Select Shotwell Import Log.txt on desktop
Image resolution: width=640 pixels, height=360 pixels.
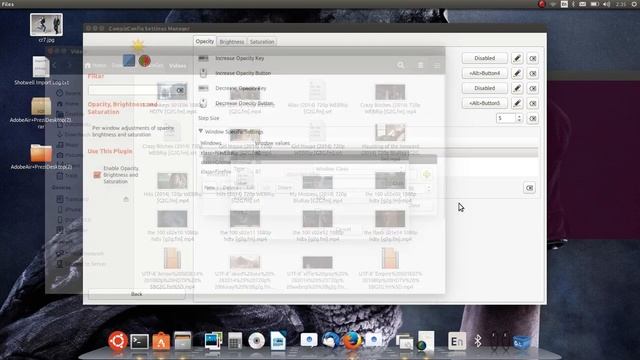pyautogui.click(x=41, y=67)
